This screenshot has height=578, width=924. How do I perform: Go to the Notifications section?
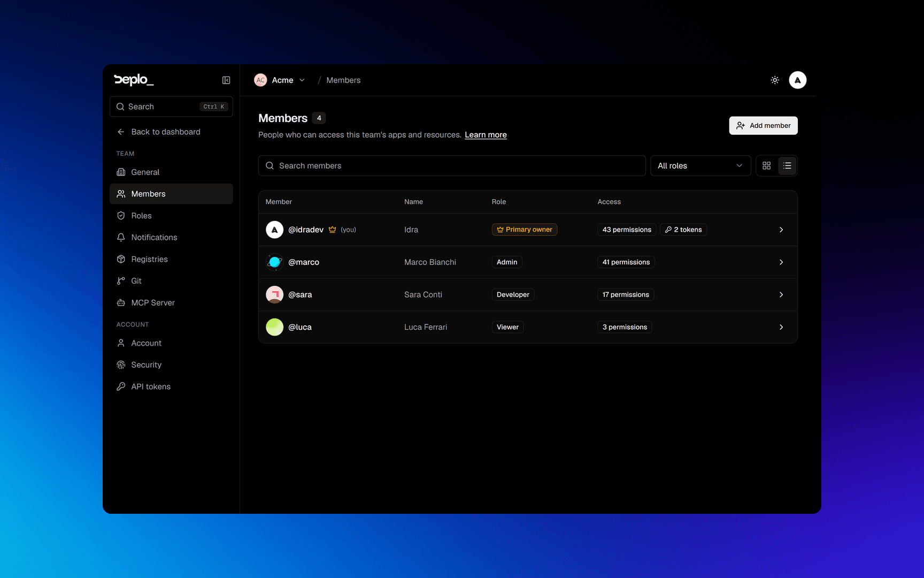coord(171,237)
